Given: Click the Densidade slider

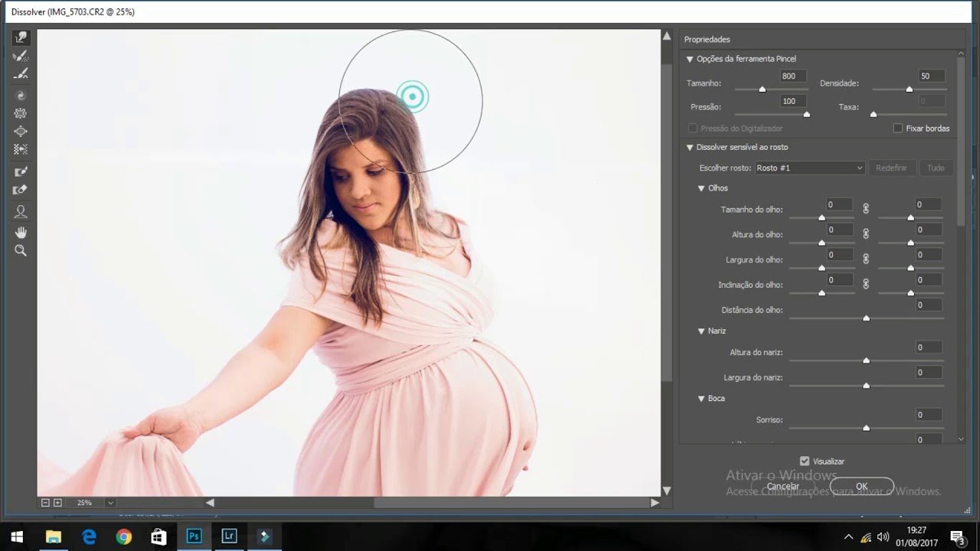Looking at the screenshot, I should coord(908,90).
